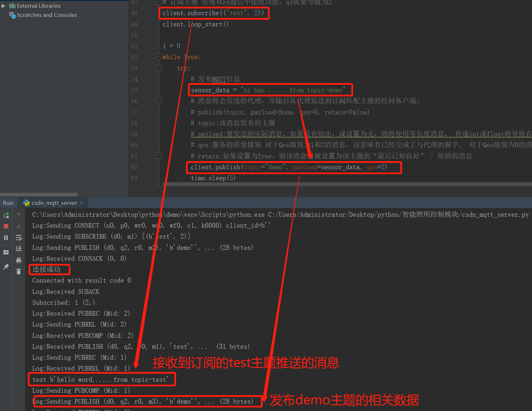This screenshot has height=411, width=532.
Task: Click the 'Log:Sending CONNECT' console line
Action: (x=151, y=226)
